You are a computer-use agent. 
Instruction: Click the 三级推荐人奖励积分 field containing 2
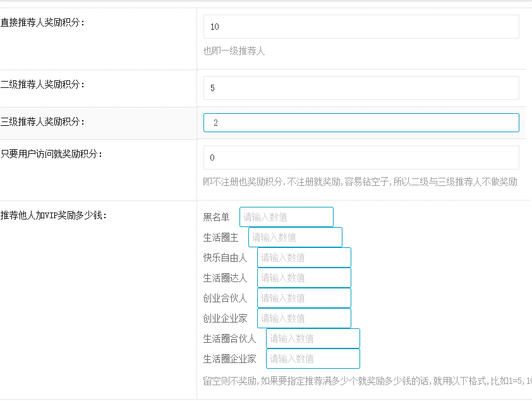coord(361,123)
